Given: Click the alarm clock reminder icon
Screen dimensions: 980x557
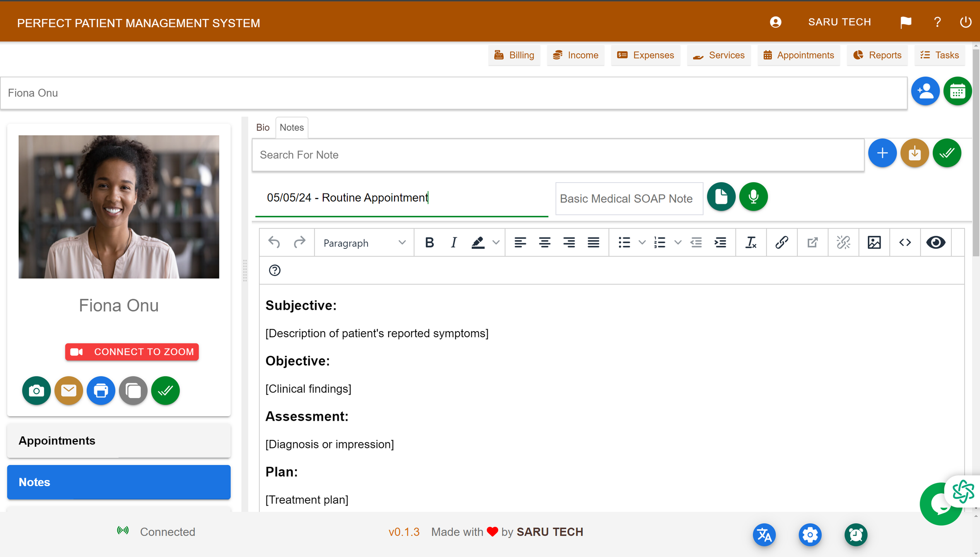Looking at the screenshot, I should pyautogui.click(x=855, y=535).
